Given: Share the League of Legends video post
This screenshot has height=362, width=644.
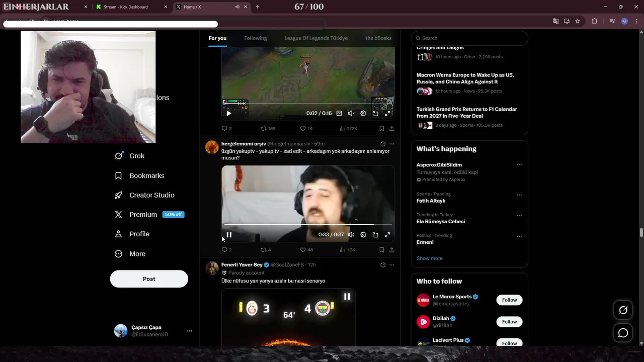Looking at the screenshot, I should [392, 129].
